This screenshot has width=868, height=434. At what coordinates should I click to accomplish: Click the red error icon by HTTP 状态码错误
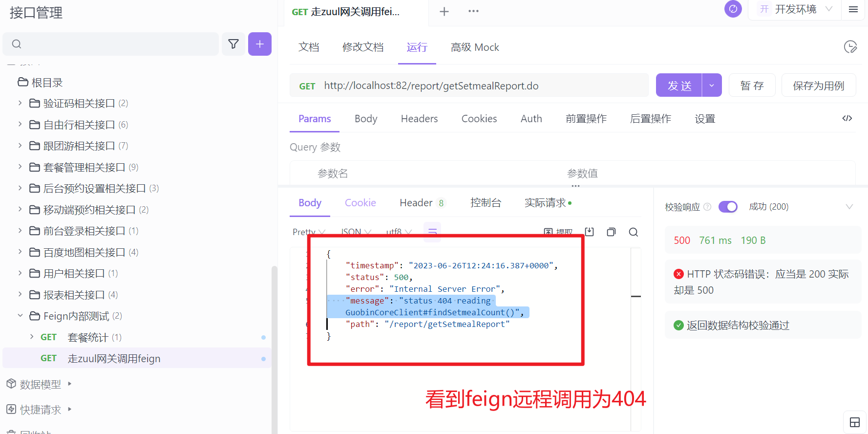tap(678, 274)
